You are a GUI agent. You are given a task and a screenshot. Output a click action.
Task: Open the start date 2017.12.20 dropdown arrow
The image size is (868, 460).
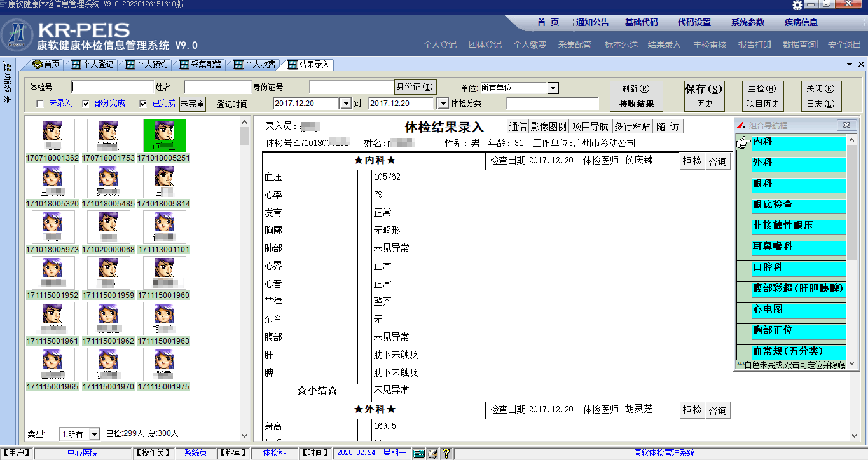click(345, 104)
